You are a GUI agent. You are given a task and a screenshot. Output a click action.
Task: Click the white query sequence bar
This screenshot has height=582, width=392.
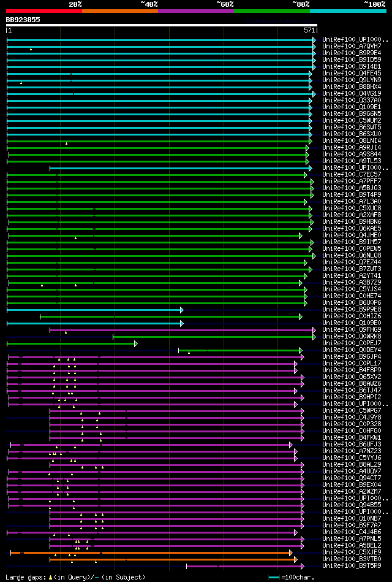tap(161, 25)
